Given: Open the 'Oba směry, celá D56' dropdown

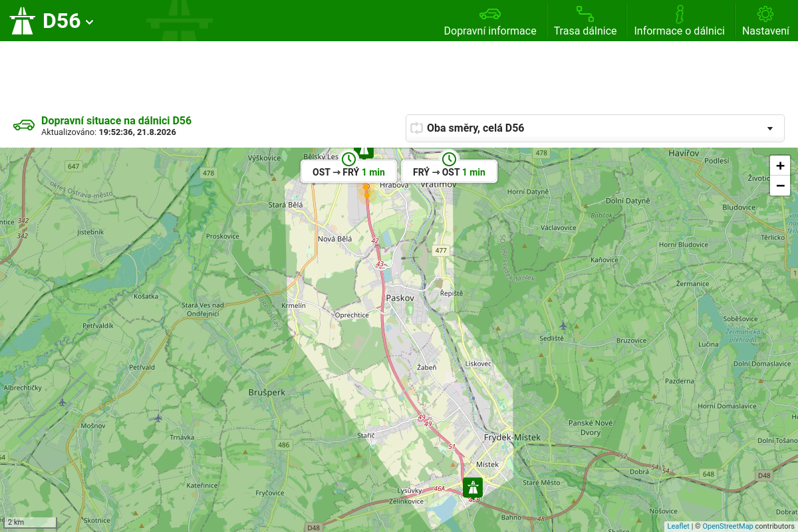Looking at the screenshot, I should click(x=595, y=128).
